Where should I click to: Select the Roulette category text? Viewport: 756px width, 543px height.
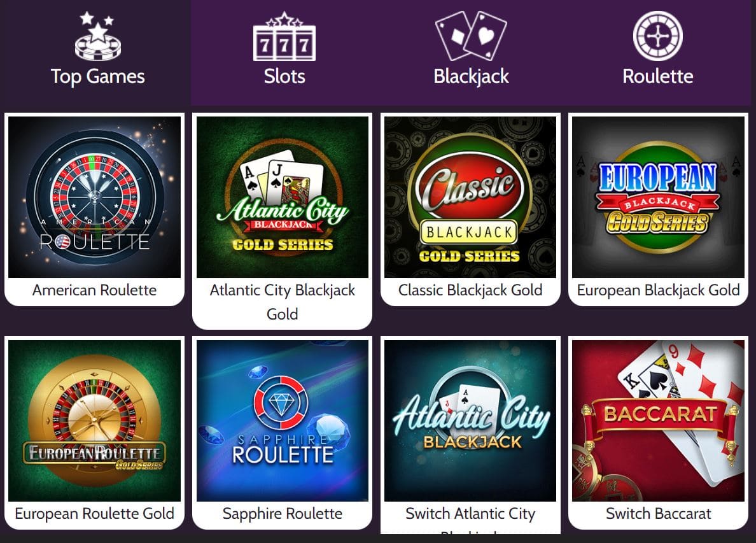click(x=657, y=76)
